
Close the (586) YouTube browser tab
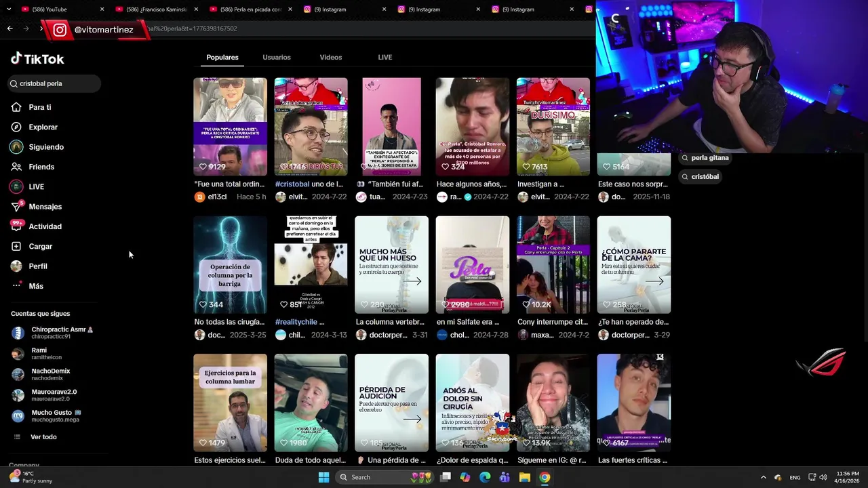pos(102,9)
